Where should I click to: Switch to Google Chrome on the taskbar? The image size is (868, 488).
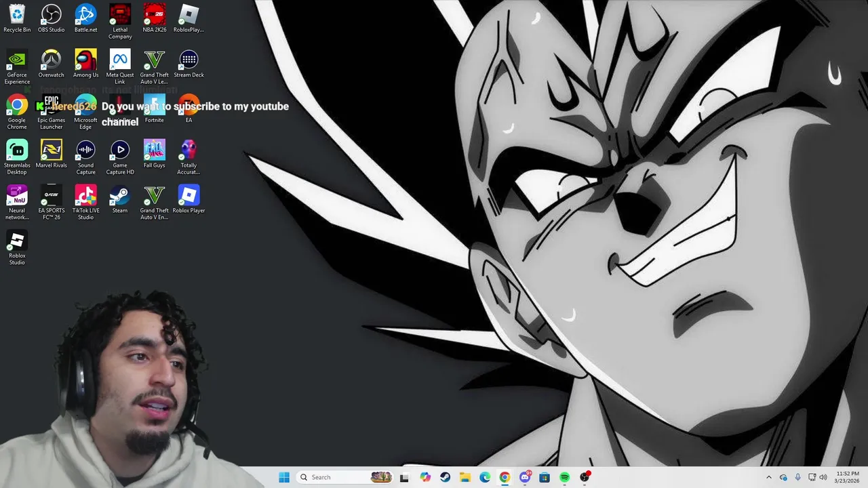point(505,477)
